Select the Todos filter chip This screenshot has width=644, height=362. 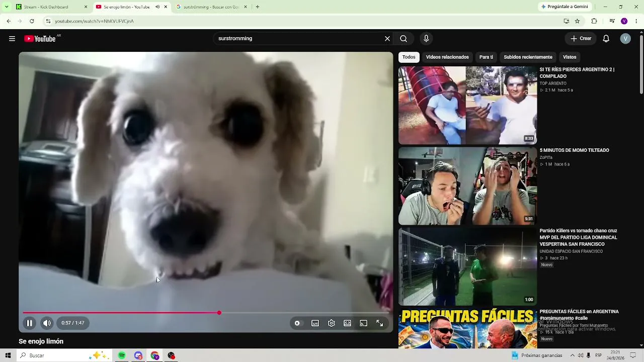pyautogui.click(x=409, y=57)
